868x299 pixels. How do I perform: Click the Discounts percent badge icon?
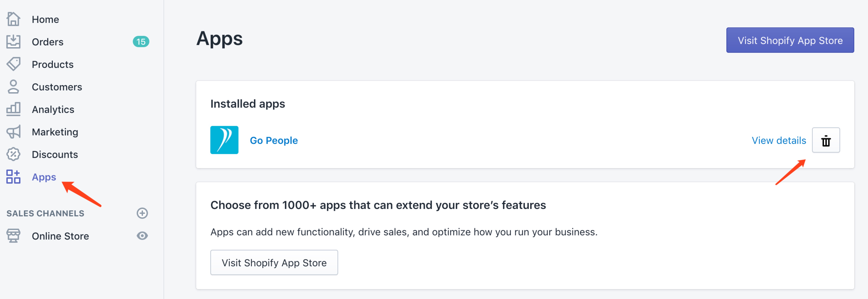pyautogui.click(x=14, y=154)
